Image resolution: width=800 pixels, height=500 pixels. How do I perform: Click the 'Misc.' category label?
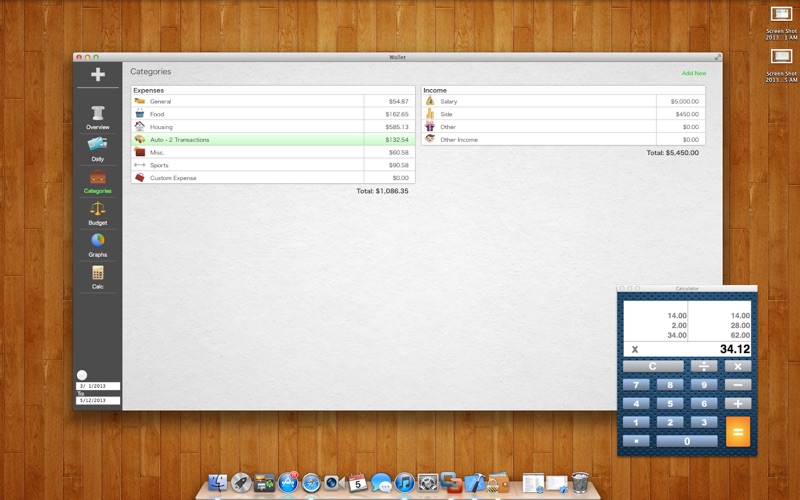click(x=157, y=153)
